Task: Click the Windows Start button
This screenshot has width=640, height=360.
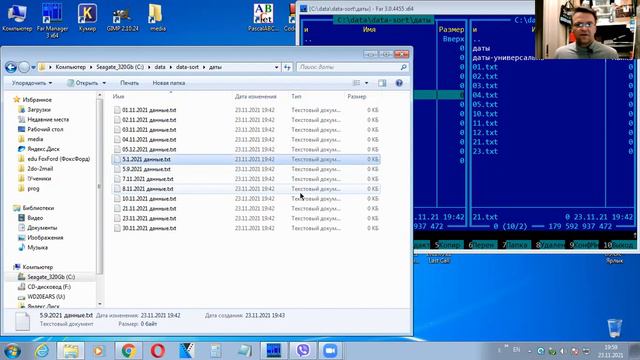Action: coord(12,351)
